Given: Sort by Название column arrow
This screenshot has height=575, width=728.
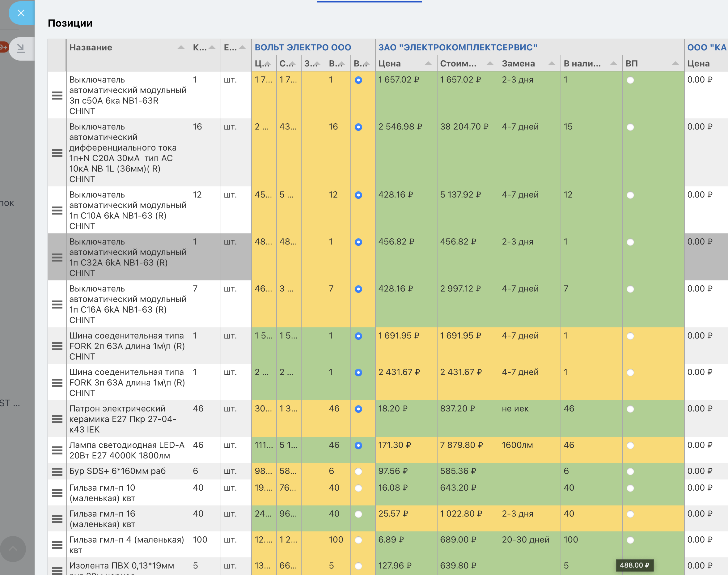Looking at the screenshot, I should (181, 48).
